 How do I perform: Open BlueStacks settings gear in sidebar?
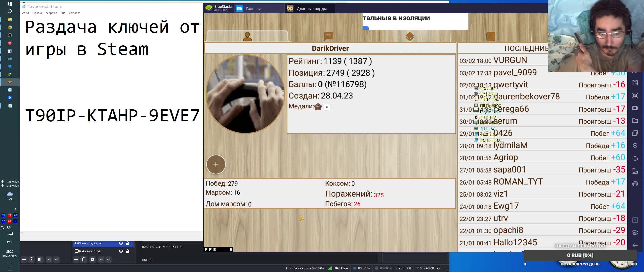point(635,233)
